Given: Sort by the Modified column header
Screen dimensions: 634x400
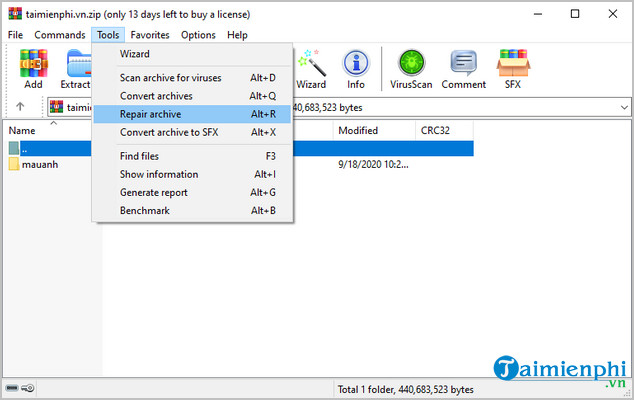Looking at the screenshot, I should click(x=358, y=131).
